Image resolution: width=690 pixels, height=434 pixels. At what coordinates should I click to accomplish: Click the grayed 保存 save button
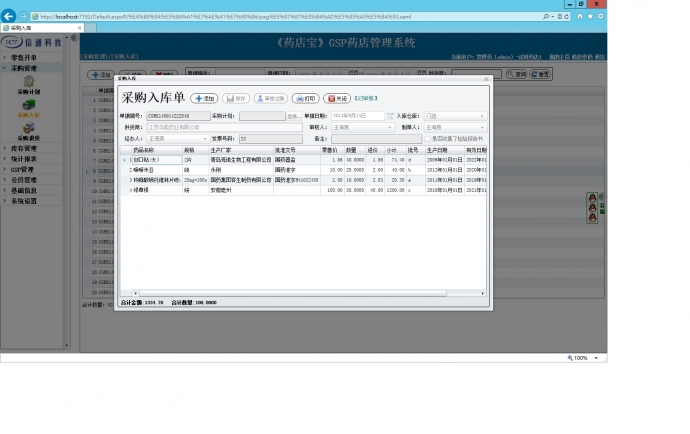(x=236, y=99)
